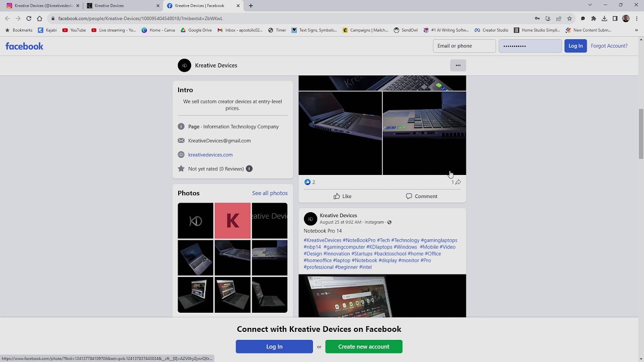The image size is (644, 362).
Task: Click the reviews info icon
Action: tap(249, 169)
